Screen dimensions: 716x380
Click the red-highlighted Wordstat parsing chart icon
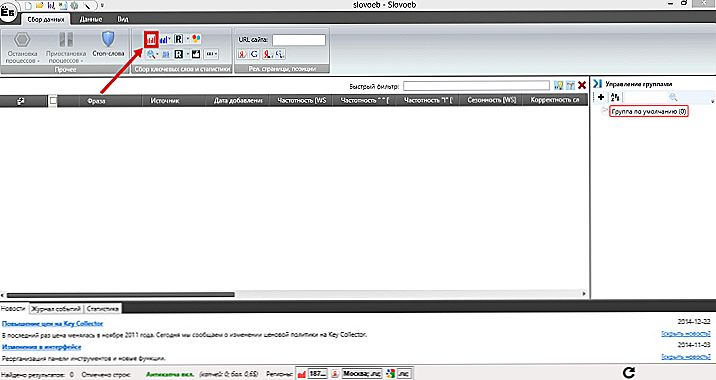[151, 40]
